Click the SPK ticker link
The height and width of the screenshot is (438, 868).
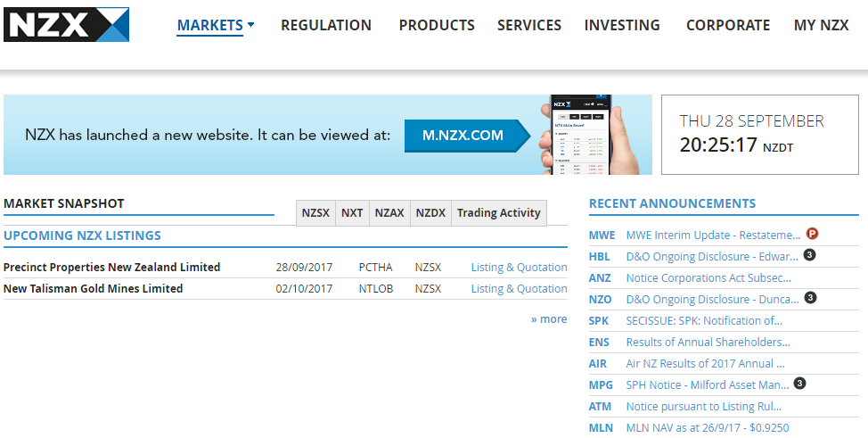[598, 321]
